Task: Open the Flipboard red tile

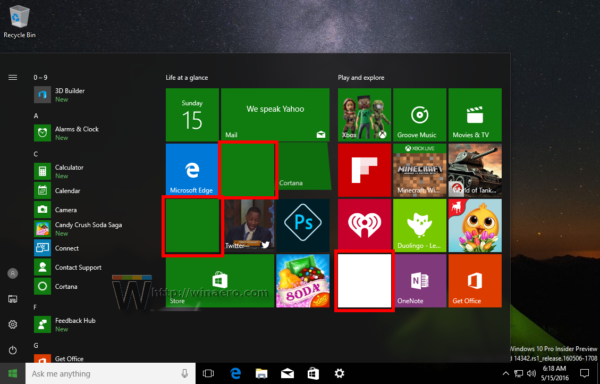Action: tap(364, 170)
